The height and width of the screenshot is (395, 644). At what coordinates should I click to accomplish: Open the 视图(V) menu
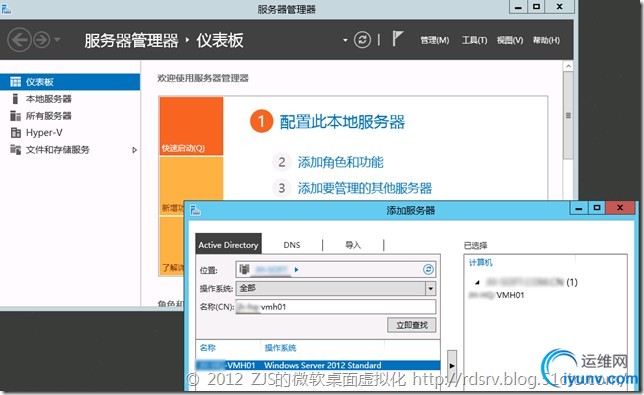[510, 40]
